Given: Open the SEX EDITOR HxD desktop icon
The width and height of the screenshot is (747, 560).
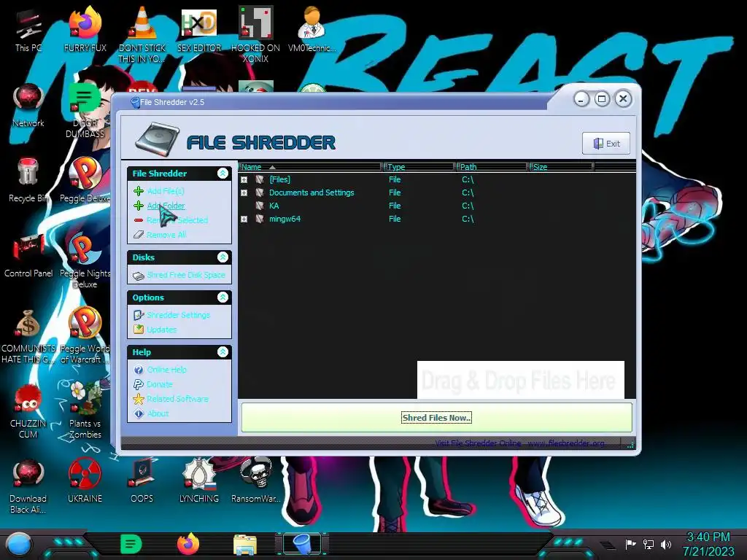Looking at the screenshot, I should click(x=199, y=29).
